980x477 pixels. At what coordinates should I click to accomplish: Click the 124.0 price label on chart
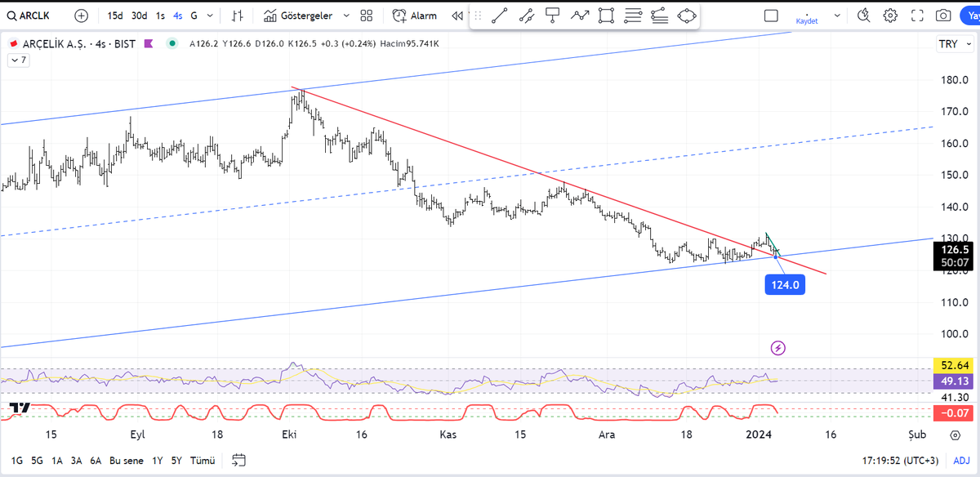(x=786, y=285)
